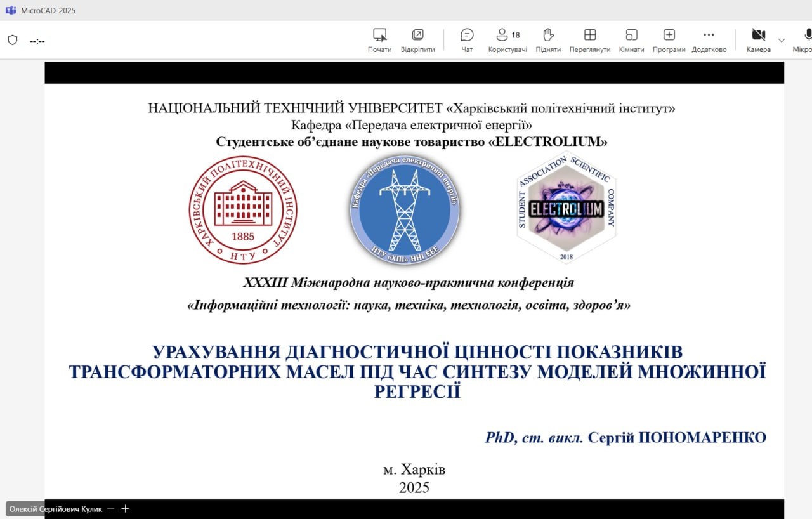812x519 pixels.
Task: Open the Переглянути (View) layout menu
Action: 589,41
